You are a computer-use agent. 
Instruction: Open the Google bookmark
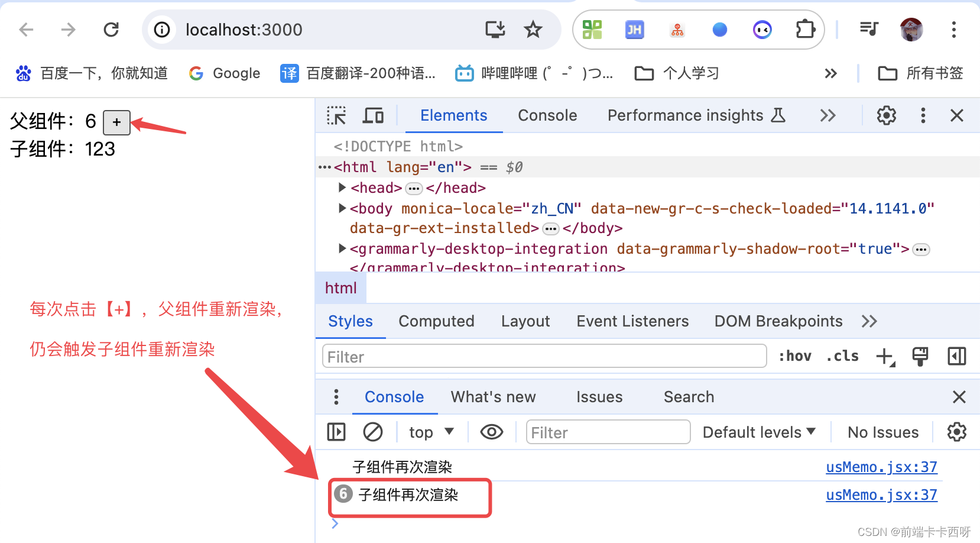pyautogui.click(x=225, y=73)
